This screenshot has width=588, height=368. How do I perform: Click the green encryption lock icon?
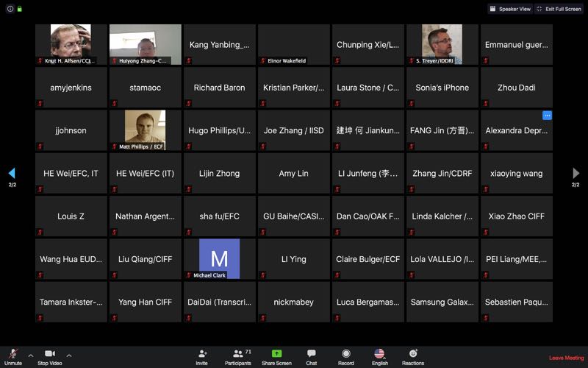click(19, 9)
